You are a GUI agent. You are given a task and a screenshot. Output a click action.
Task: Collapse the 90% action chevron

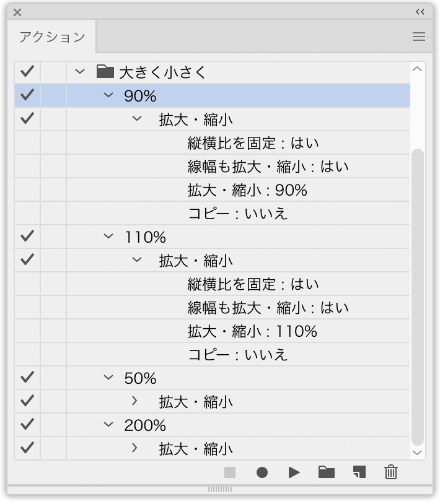[109, 95]
